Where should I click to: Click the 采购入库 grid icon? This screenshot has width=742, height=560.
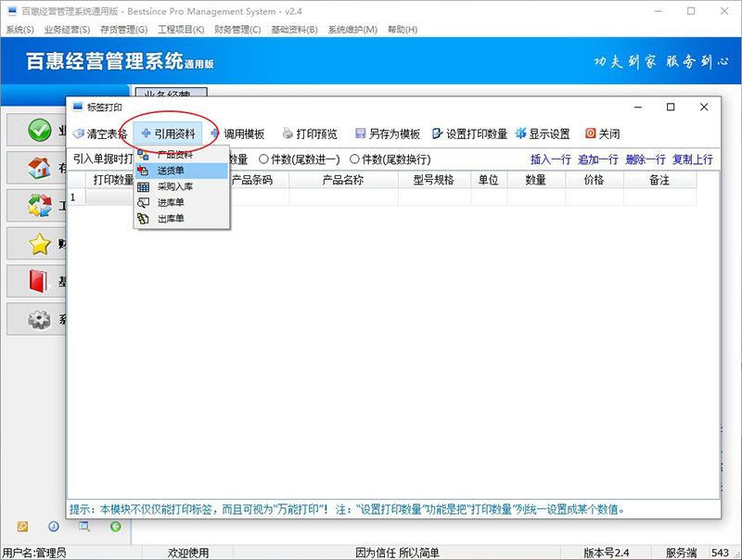(144, 187)
